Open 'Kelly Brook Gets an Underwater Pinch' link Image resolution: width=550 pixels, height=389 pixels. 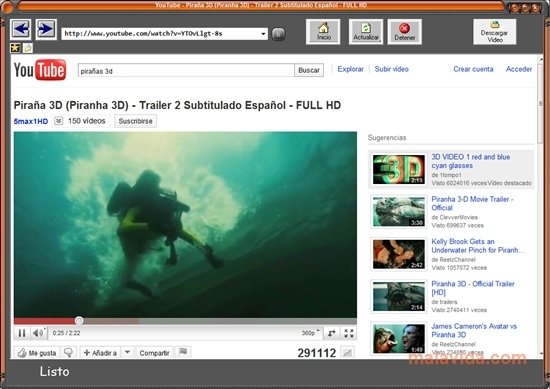pyautogui.click(x=477, y=246)
